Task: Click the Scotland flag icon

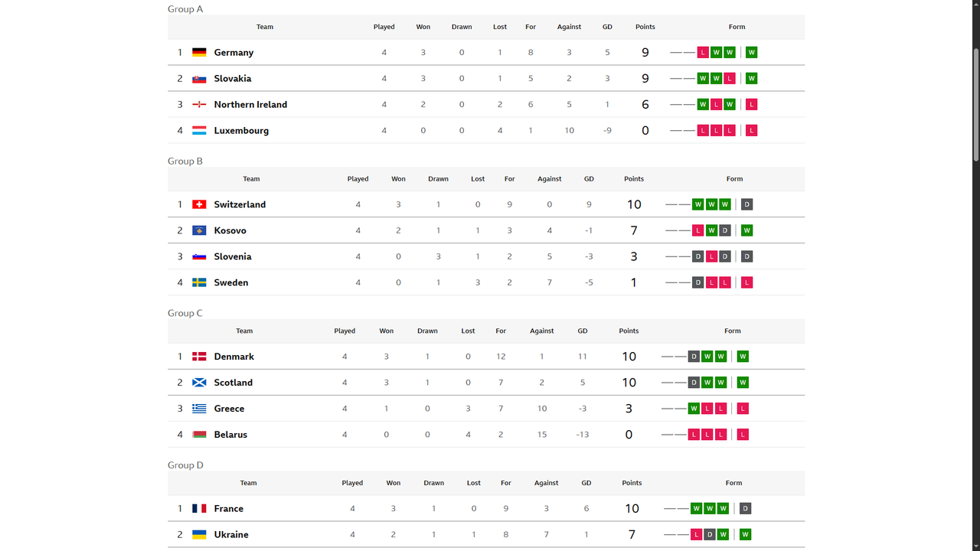Action: point(199,383)
